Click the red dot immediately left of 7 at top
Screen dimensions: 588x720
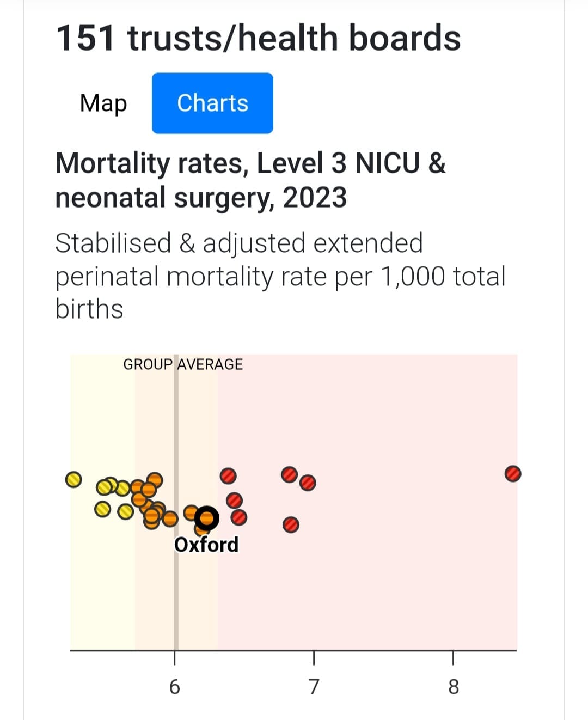click(289, 474)
